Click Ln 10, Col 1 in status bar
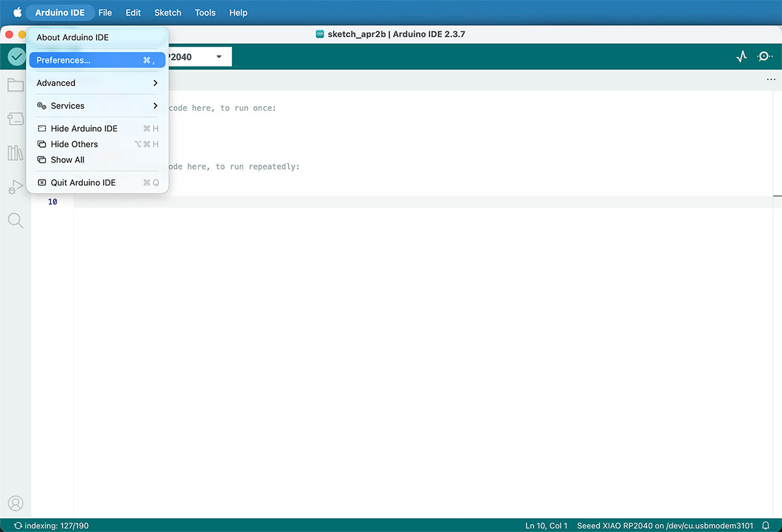782x532 pixels. tap(546, 525)
